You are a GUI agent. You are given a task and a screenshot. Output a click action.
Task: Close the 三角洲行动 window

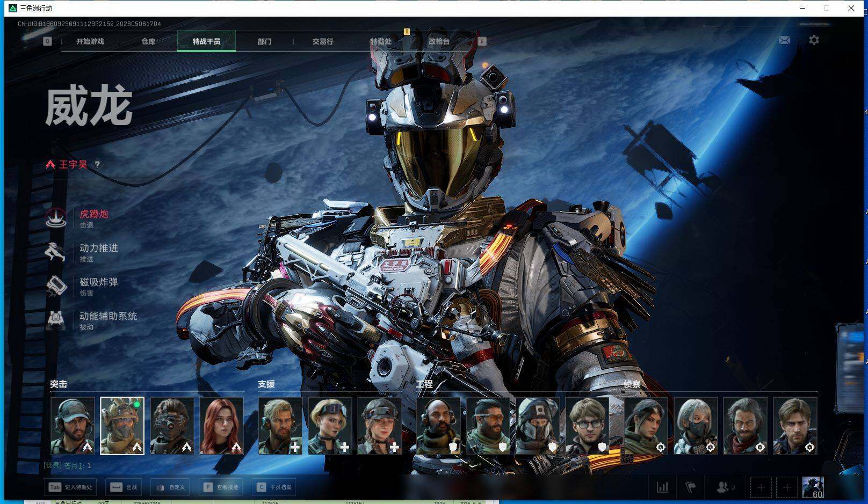[851, 8]
